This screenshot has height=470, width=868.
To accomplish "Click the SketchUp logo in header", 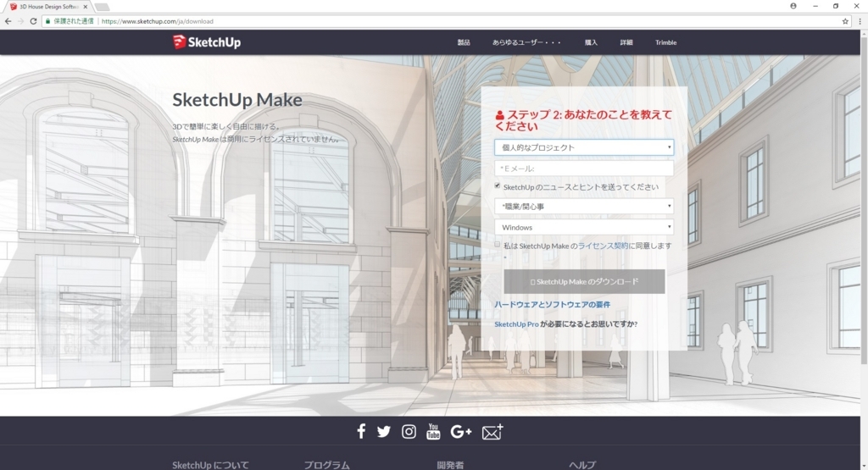I will [x=207, y=42].
